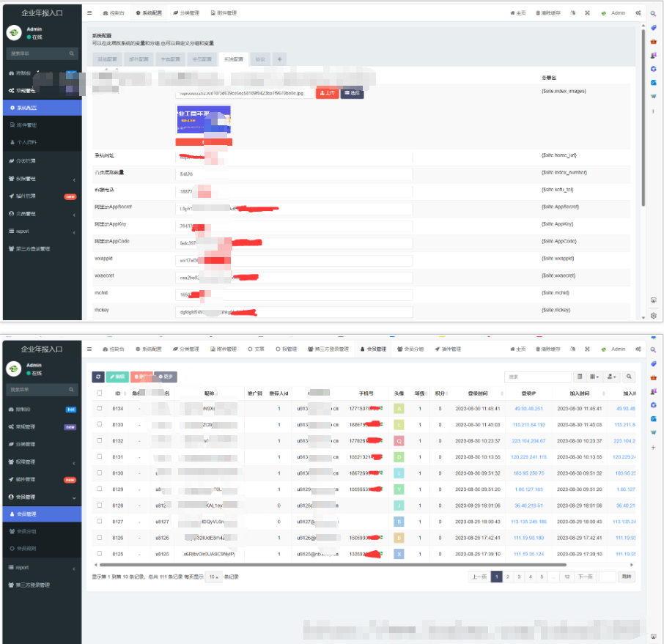Click the refresh icon in the member table toolbar
664x644 pixels.
pos(98,377)
